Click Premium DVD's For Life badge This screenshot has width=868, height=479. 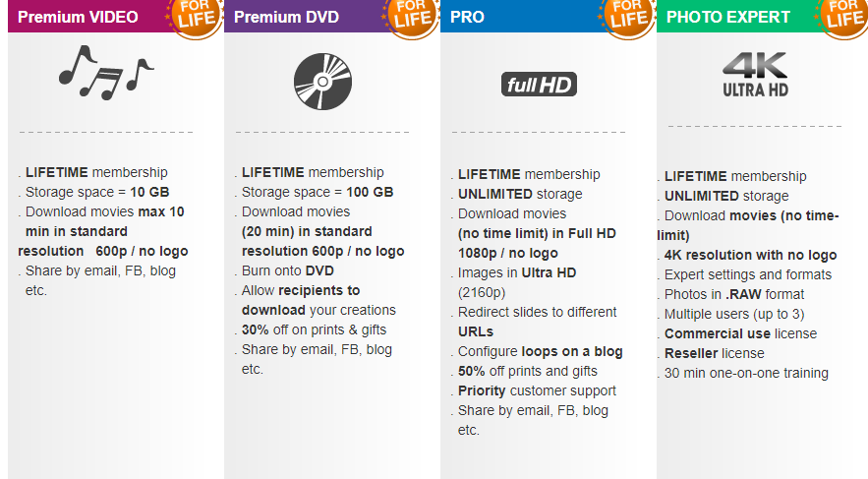[x=411, y=18]
